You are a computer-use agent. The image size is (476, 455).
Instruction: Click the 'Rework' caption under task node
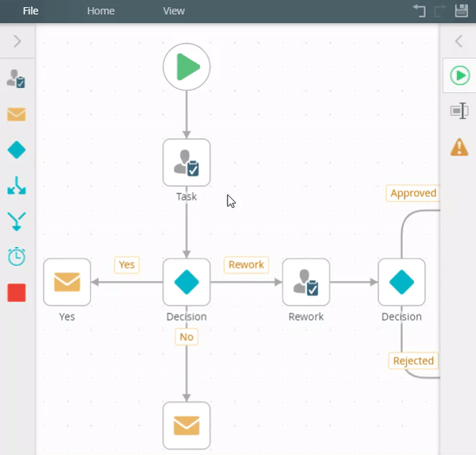pyautogui.click(x=306, y=317)
